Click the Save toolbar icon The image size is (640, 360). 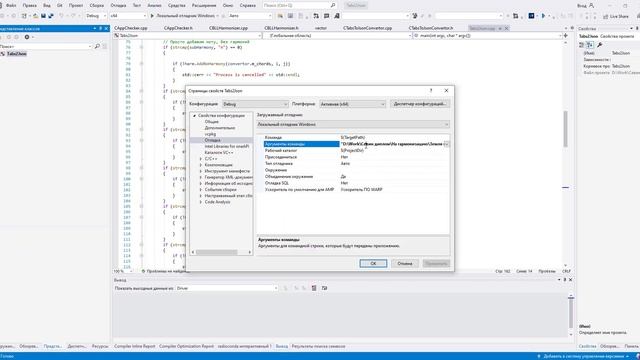click(x=43, y=16)
